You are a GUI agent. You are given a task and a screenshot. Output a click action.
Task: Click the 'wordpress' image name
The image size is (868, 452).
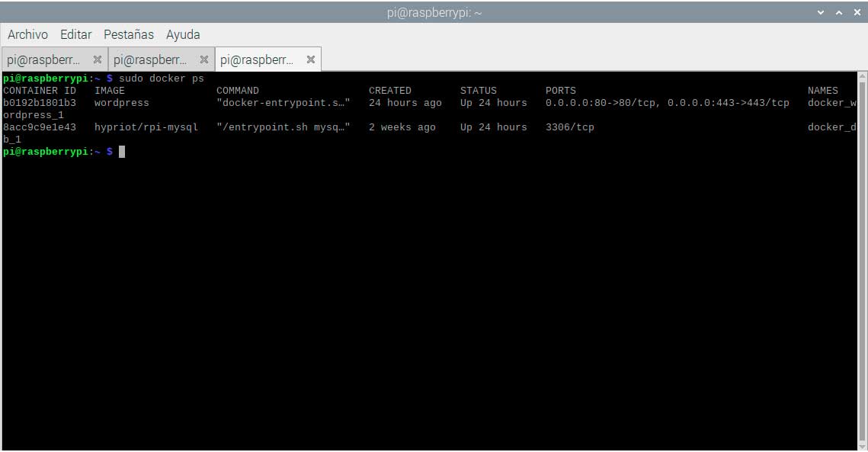(122, 104)
